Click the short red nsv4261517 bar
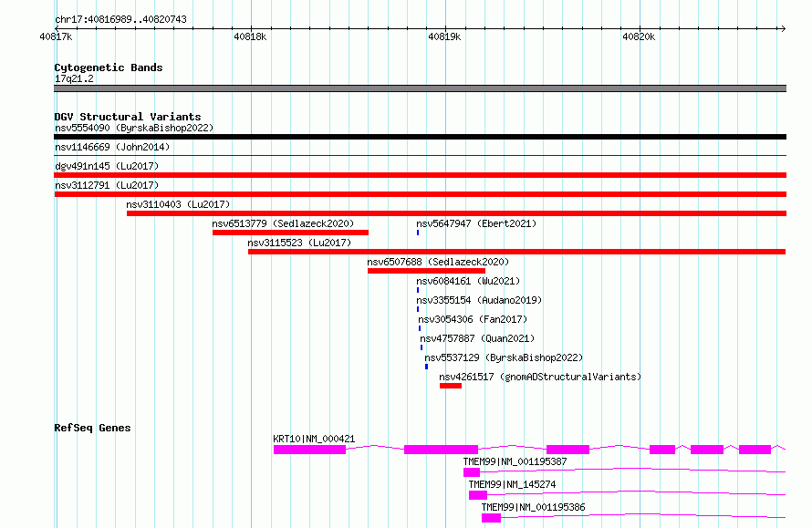Image resolution: width=812 pixels, height=528 pixels. (451, 386)
